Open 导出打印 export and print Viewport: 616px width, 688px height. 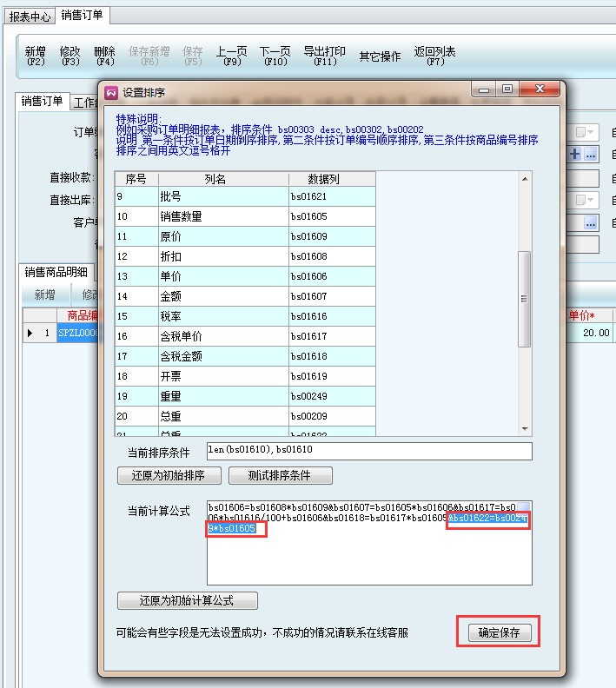click(324, 56)
